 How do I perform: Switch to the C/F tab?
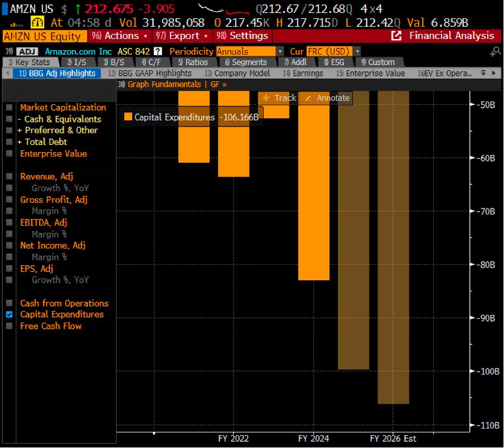151,62
